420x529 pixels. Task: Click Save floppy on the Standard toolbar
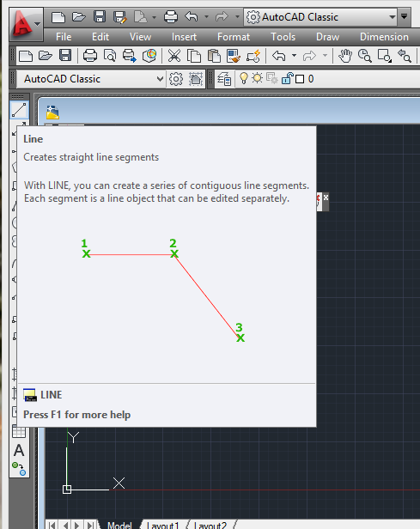65,56
